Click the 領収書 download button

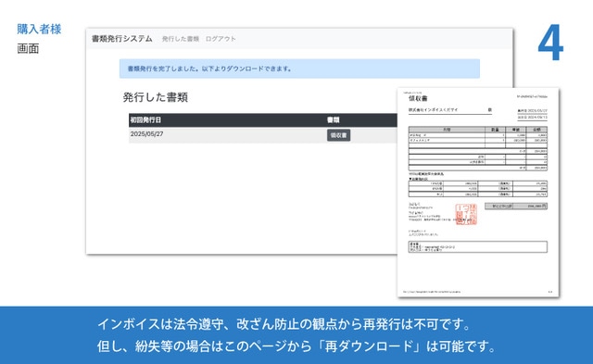[x=338, y=135]
